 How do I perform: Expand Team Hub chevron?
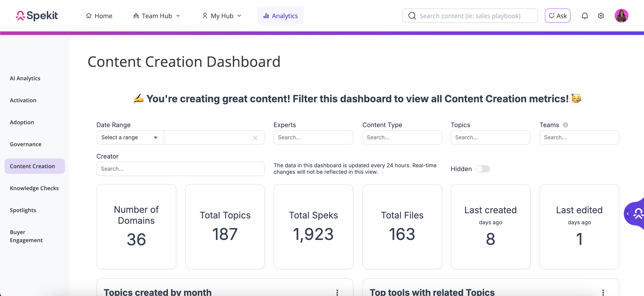coord(178,16)
